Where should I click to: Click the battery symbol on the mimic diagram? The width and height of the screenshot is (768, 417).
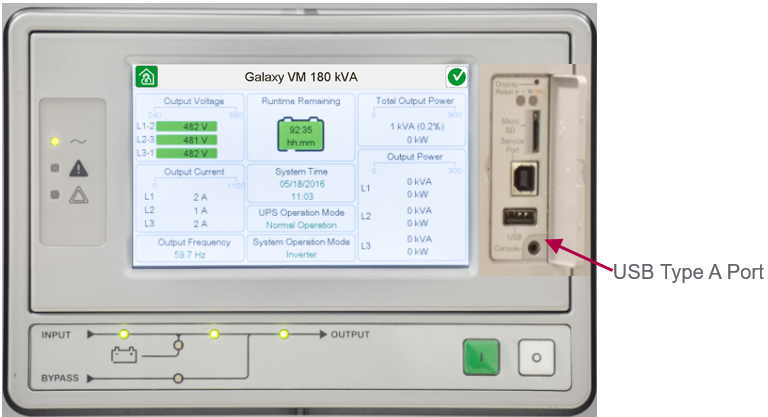(124, 354)
